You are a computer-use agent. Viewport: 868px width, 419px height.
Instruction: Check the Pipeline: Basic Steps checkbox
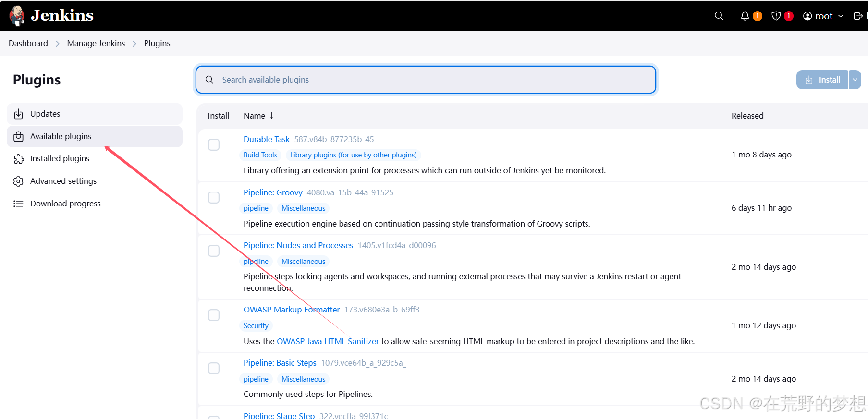pyautogui.click(x=214, y=368)
